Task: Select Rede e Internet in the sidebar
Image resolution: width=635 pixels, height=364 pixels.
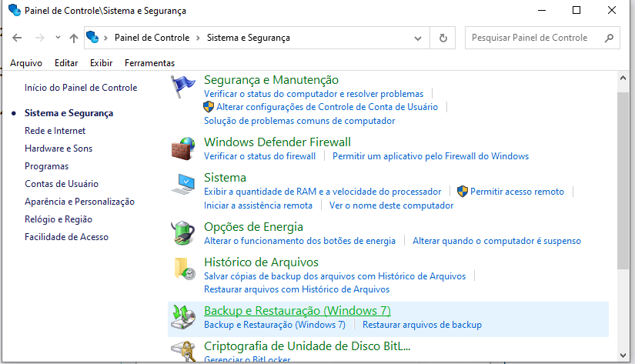Action: coord(55,131)
